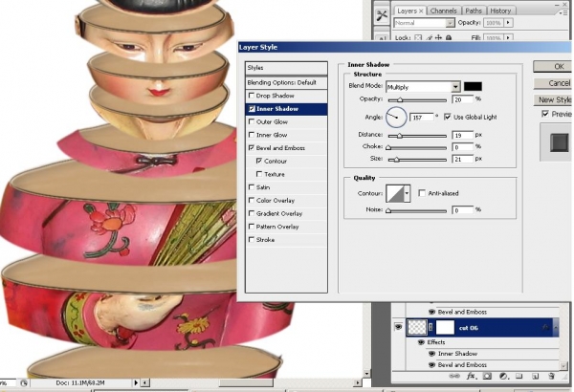Click the cut 06 layer mask thumbnail

[x=445, y=327]
